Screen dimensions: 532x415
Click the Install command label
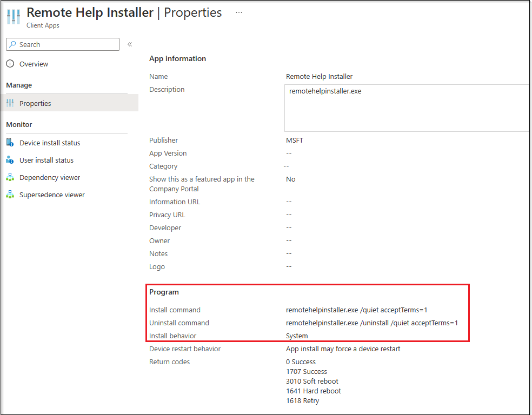175,310
